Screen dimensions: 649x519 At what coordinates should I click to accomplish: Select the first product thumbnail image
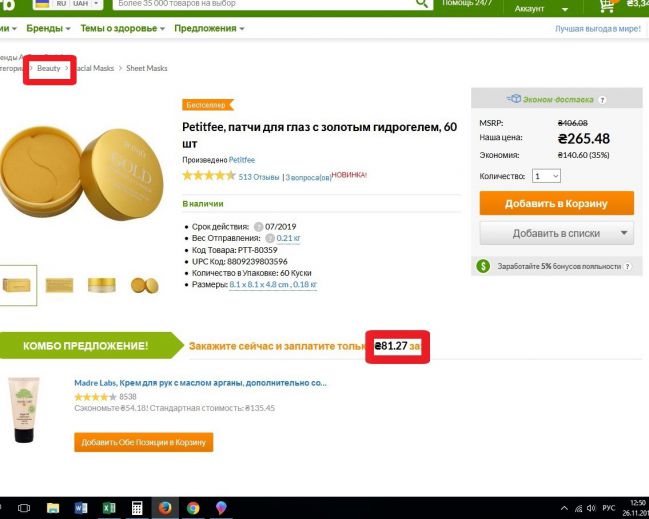click(x=17, y=285)
